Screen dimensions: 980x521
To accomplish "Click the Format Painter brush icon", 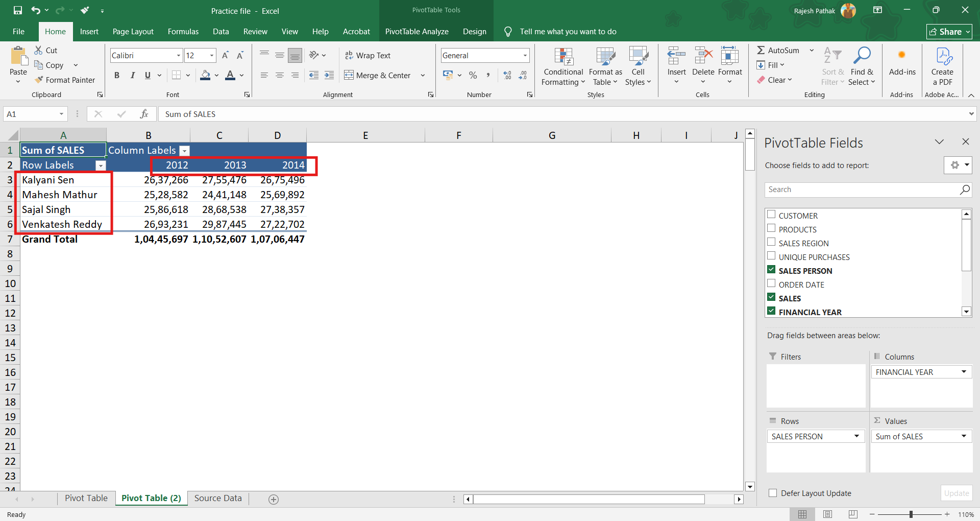I will [x=39, y=80].
